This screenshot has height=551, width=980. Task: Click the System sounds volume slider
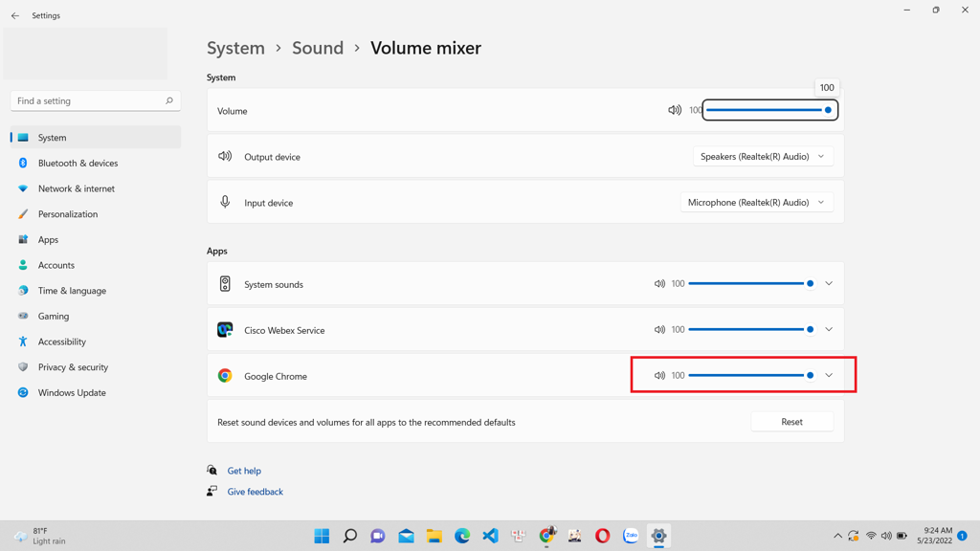click(x=751, y=283)
